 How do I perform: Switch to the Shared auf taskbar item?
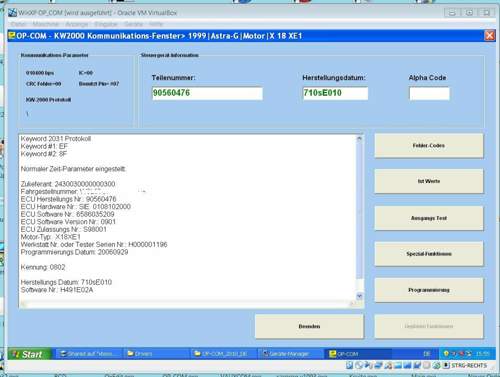(89, 354)
